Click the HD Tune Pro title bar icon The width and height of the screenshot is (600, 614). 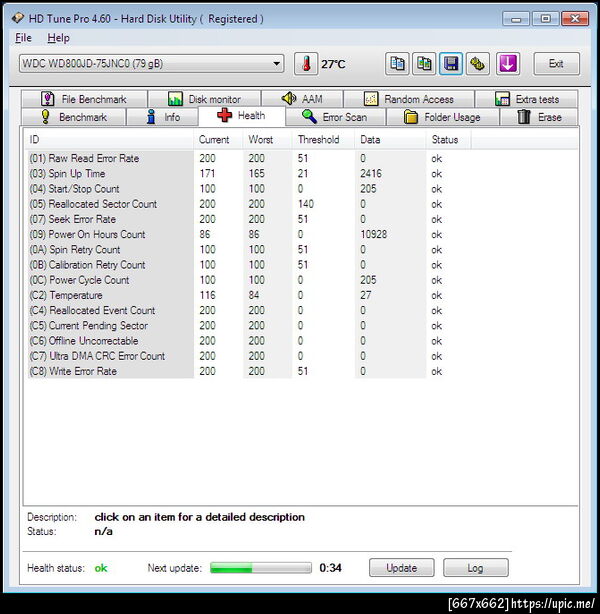click(18, 18)
